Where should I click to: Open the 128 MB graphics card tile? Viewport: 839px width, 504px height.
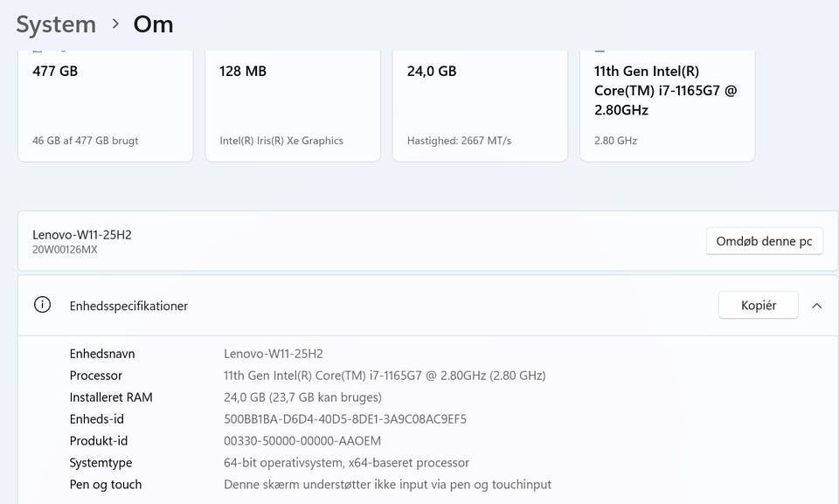[293, 106]
